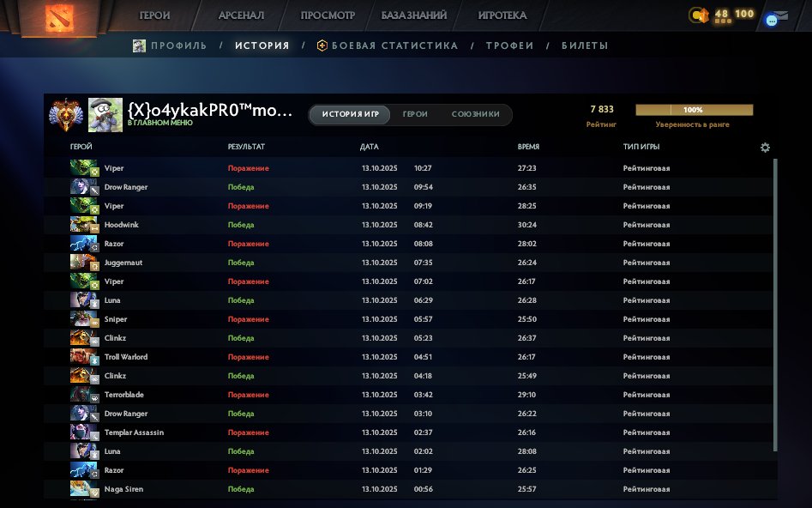Open the Боевая статистика section

(x=394, y=45)
